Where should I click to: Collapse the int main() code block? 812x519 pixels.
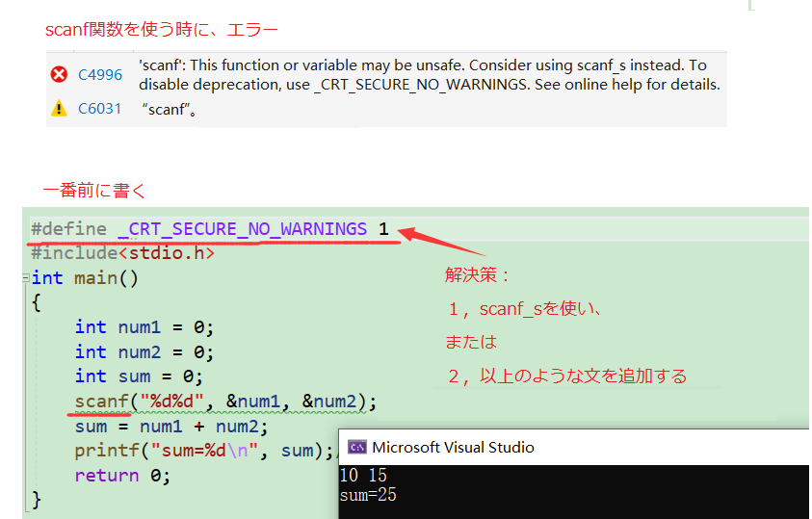pyautogui.click(x=23, y=278)
